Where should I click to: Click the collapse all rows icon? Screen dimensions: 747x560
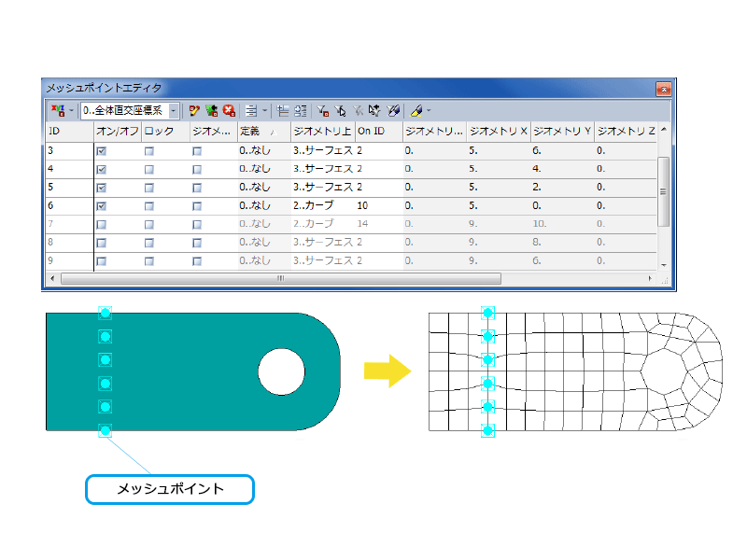click(283, 111)
